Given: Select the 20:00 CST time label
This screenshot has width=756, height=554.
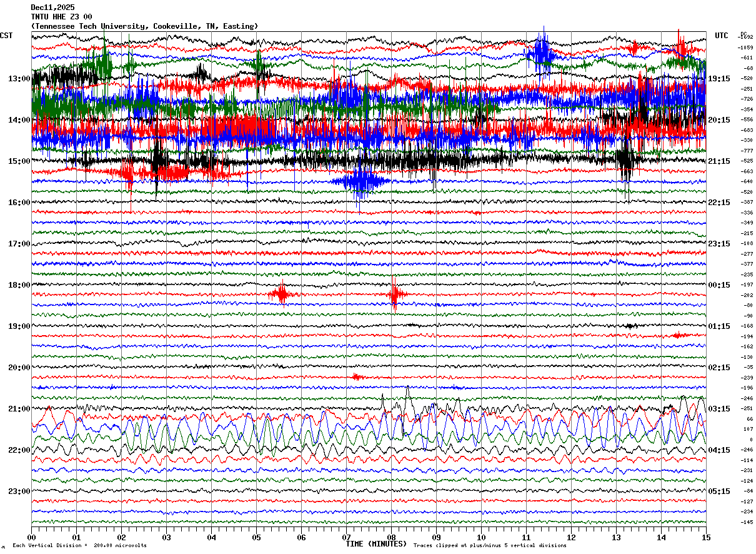Looking at the screenshot, I should pos(19,368).
